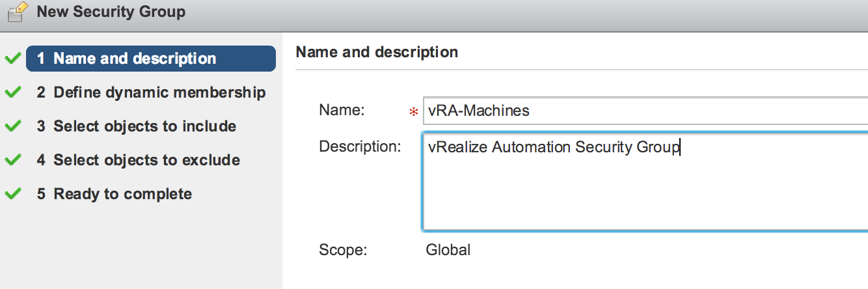Click green checkmark beside Select objects to include
The image size is (868, 289).
click(x=12, y=126)
